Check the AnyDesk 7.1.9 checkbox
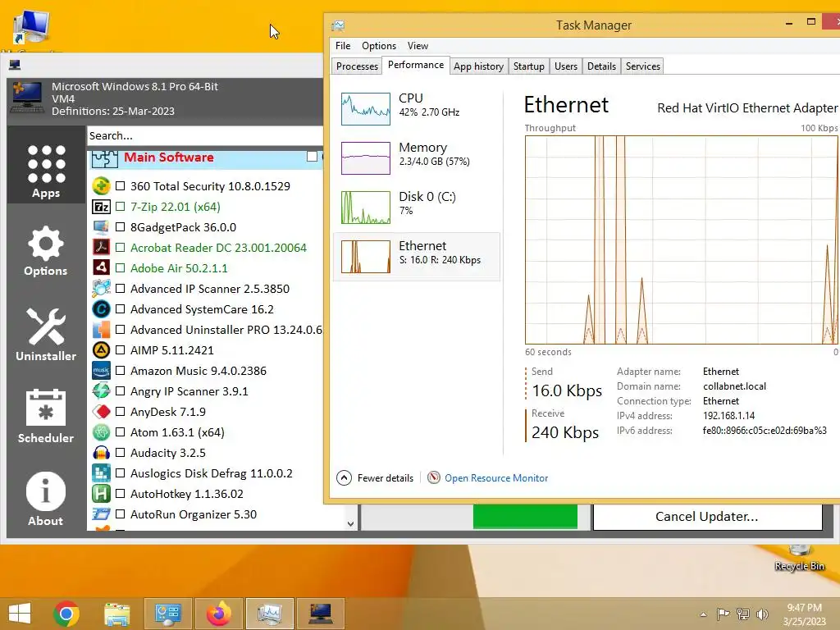The image size is (840, 630). (x=121, y=412)
